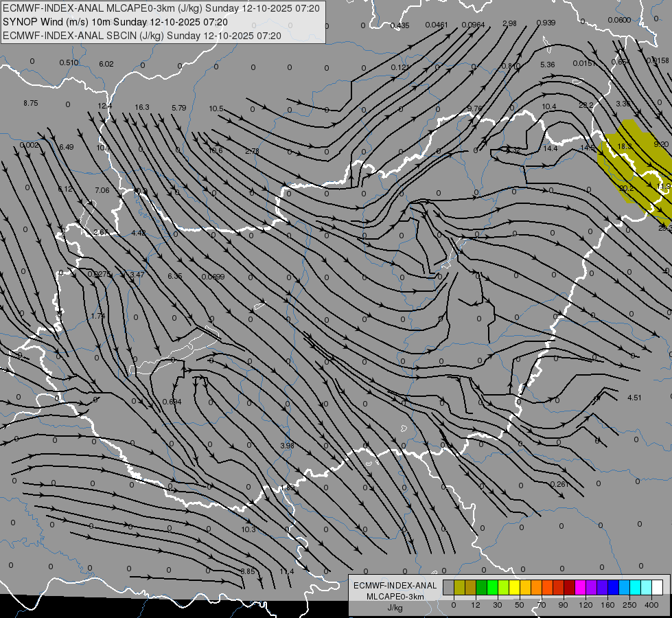The width and height of the screenshot is (672, 618).
Task: Select the map value 5.36
Action: [547, 65]
